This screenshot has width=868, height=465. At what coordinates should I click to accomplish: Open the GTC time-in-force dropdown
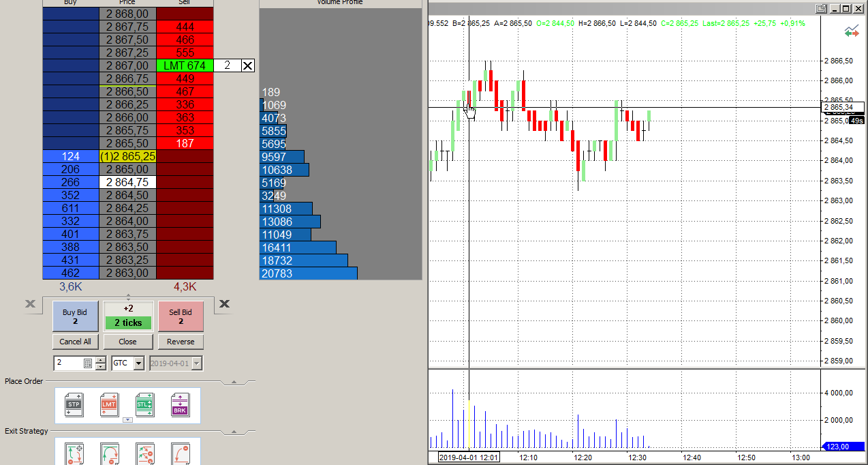[139, 363]
